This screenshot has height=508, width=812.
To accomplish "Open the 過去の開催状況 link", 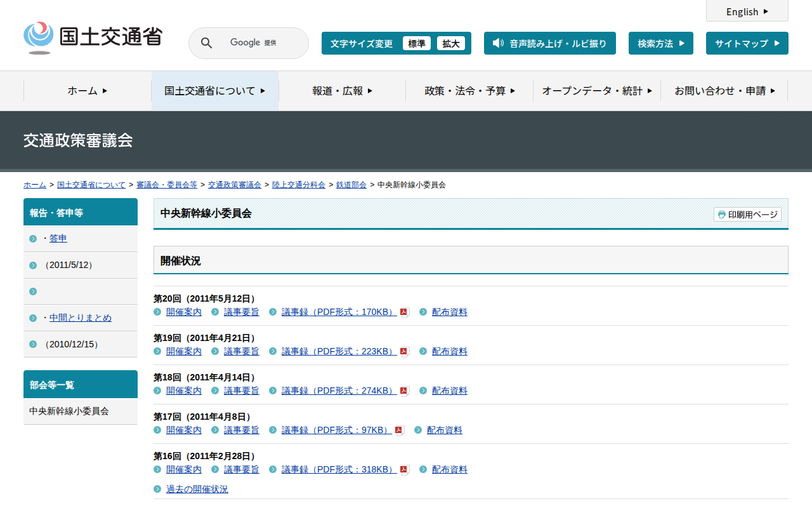I will coord(197,489).
